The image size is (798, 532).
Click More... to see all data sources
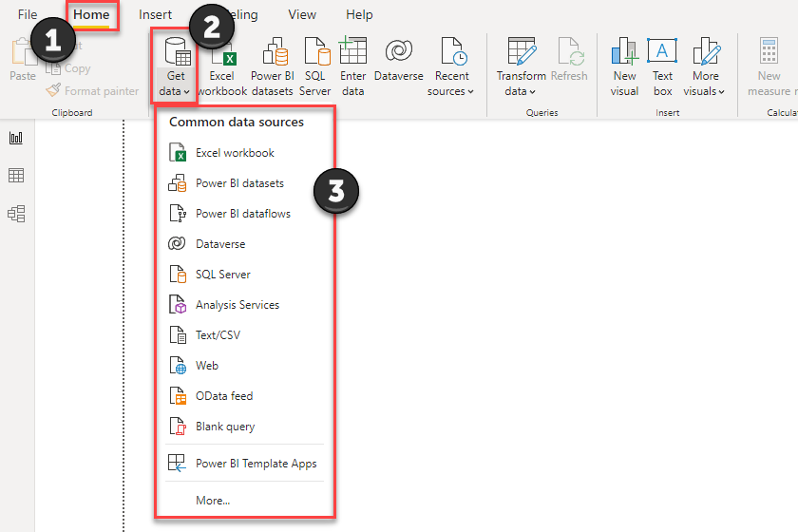click(x=245, y=501)
